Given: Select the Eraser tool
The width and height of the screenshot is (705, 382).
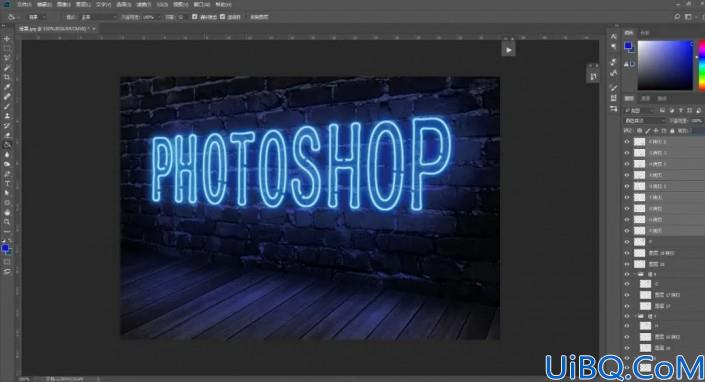Looking at the screenshot, I should click(7, 135).
